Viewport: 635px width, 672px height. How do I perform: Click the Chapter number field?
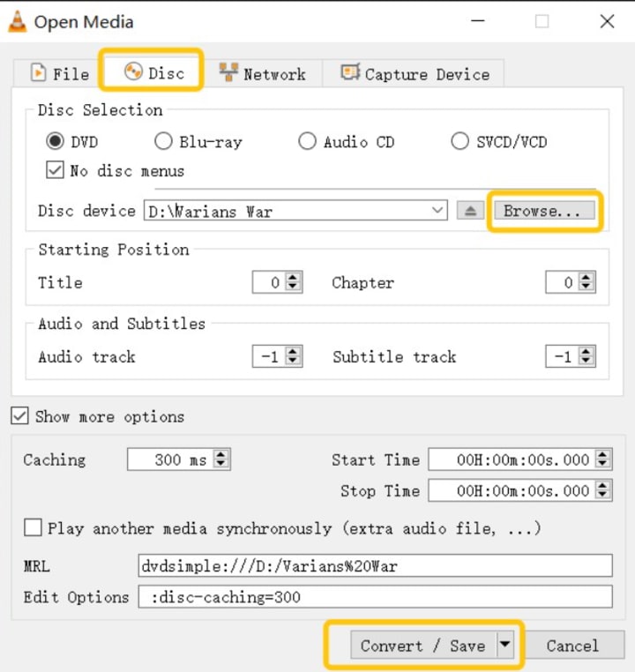tap(563, 282)
